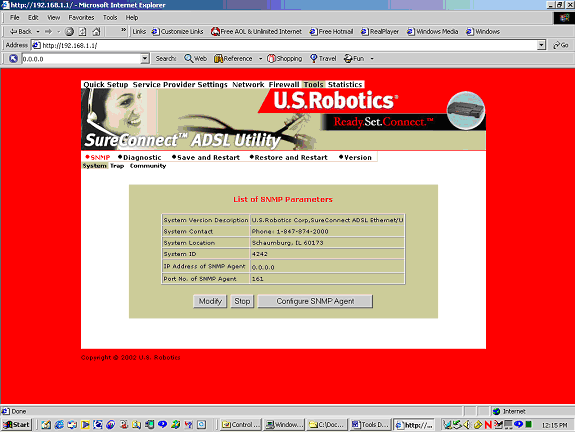The width and height of the screenshot is (575, 432).
Task: Click the Go button
Action: pos(561,45)
